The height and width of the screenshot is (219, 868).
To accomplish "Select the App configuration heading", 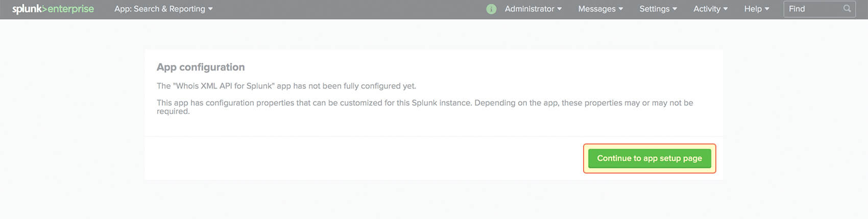I will pyautogui.click(x=201, y=67).
